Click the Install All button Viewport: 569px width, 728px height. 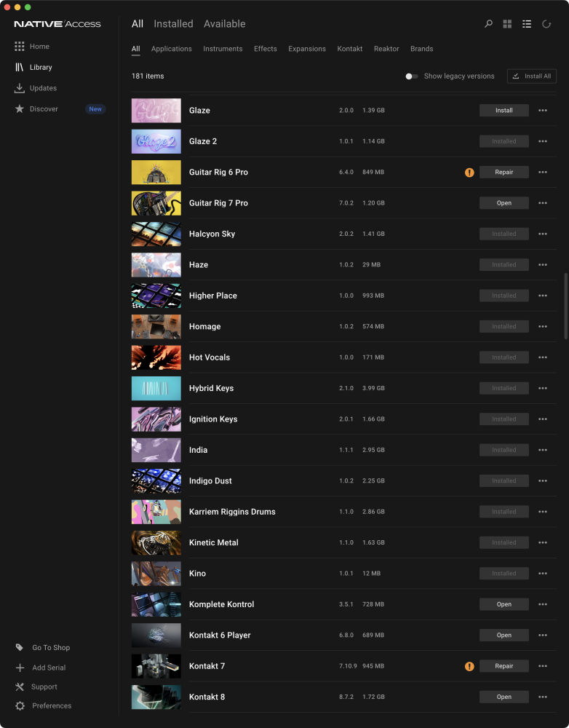[532, 76]
